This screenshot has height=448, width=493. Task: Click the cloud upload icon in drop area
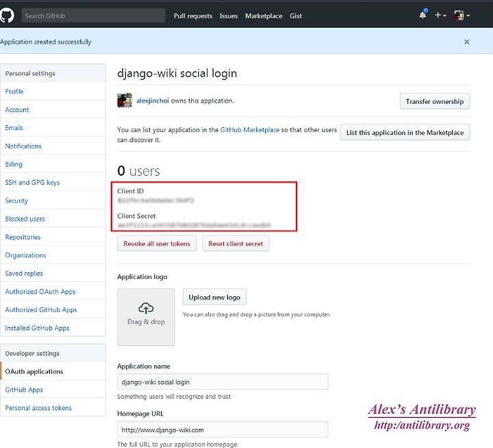coord(146,308)
